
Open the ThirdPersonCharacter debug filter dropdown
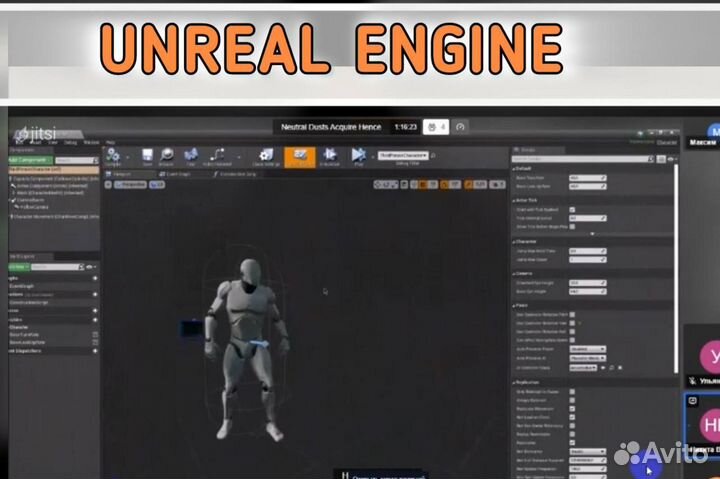click(x=403, y=156)
